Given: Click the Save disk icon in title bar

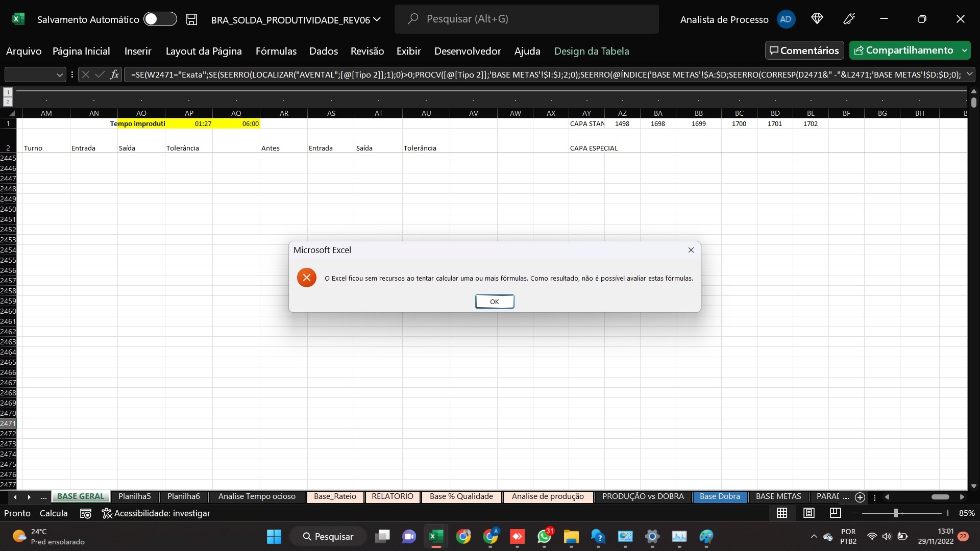Looking at the screenshot, I should 191,19.
